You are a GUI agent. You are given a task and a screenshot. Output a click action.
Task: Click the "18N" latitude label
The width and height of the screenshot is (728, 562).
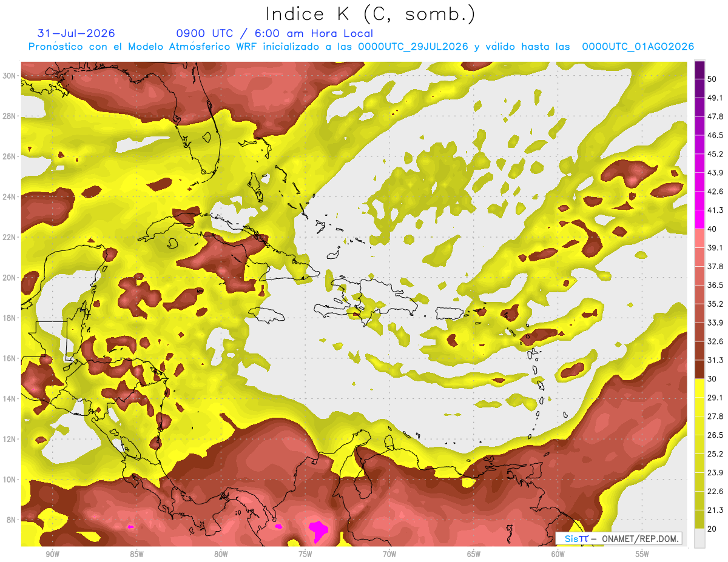tap(9, 318)
